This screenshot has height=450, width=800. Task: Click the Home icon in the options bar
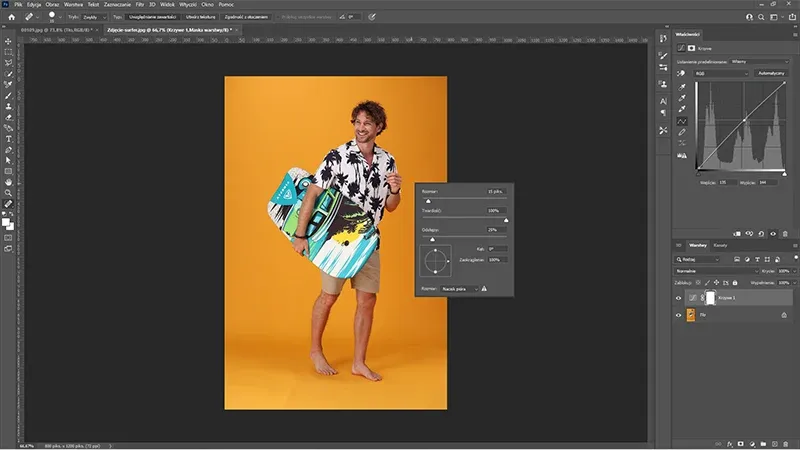point(11,17)
